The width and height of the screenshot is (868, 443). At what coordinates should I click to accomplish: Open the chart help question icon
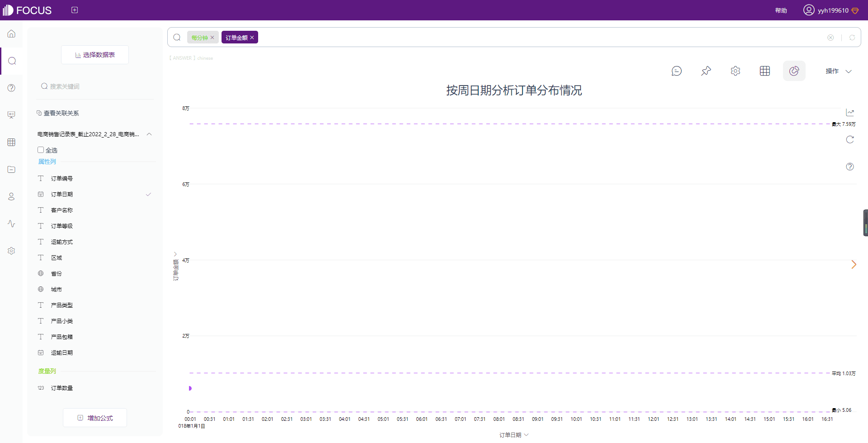pos(850,167)
